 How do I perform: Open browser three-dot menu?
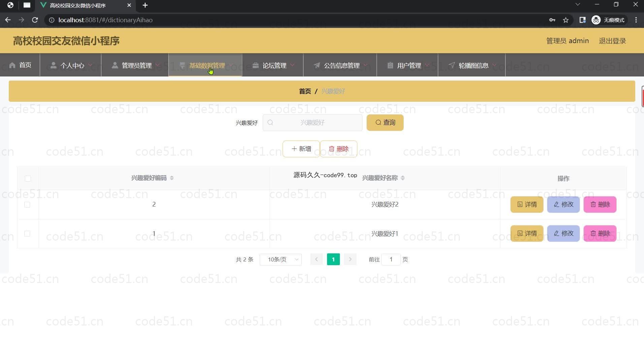[636, 20]
